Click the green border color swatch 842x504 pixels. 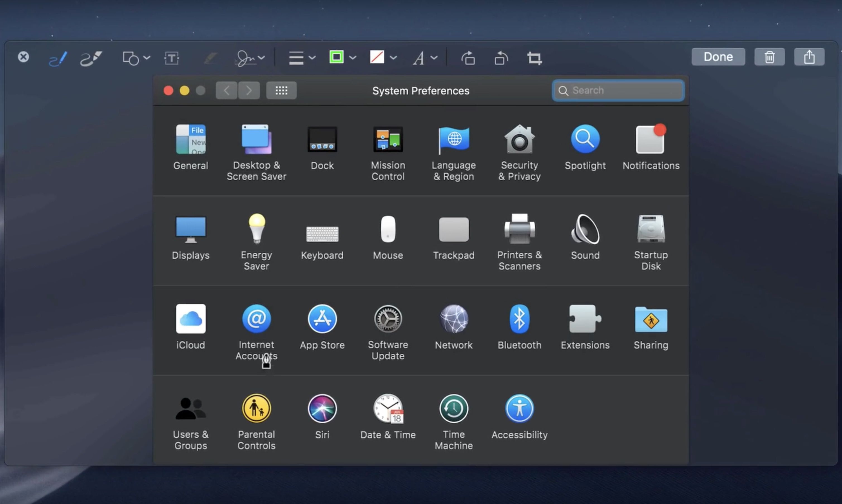tap(336, 57)
